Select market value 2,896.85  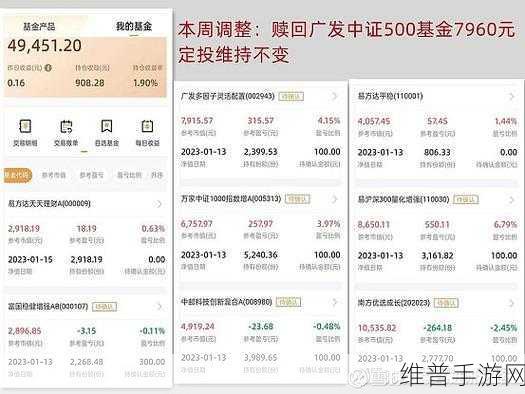point(24,331)
